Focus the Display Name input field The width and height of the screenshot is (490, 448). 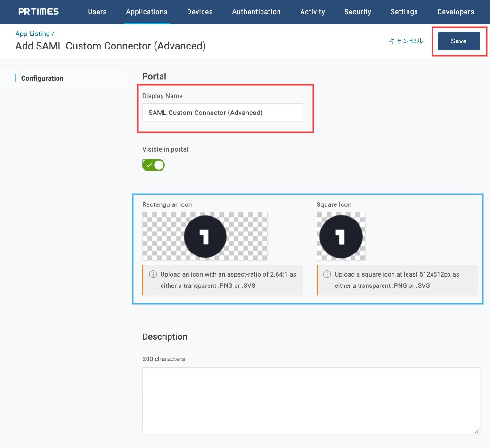[x=222, y=113]
